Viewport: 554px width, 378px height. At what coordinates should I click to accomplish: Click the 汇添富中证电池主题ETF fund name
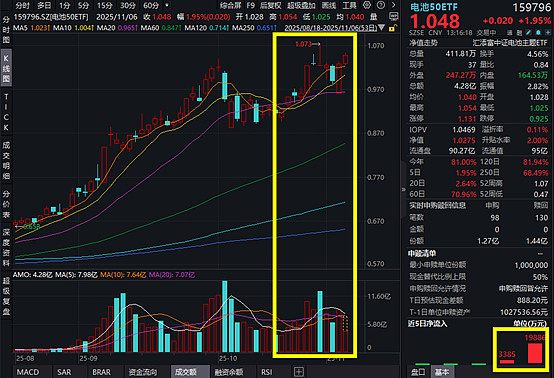pyautogui.click(x=510, y=43)
